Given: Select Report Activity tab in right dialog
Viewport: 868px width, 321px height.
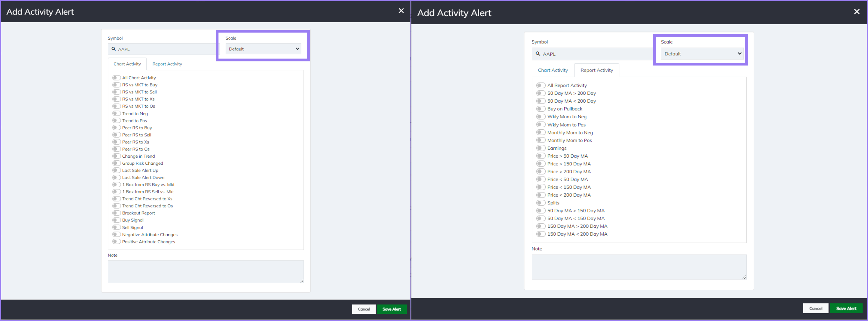Looking at the screenshot, I should click(x=596, y=70).
